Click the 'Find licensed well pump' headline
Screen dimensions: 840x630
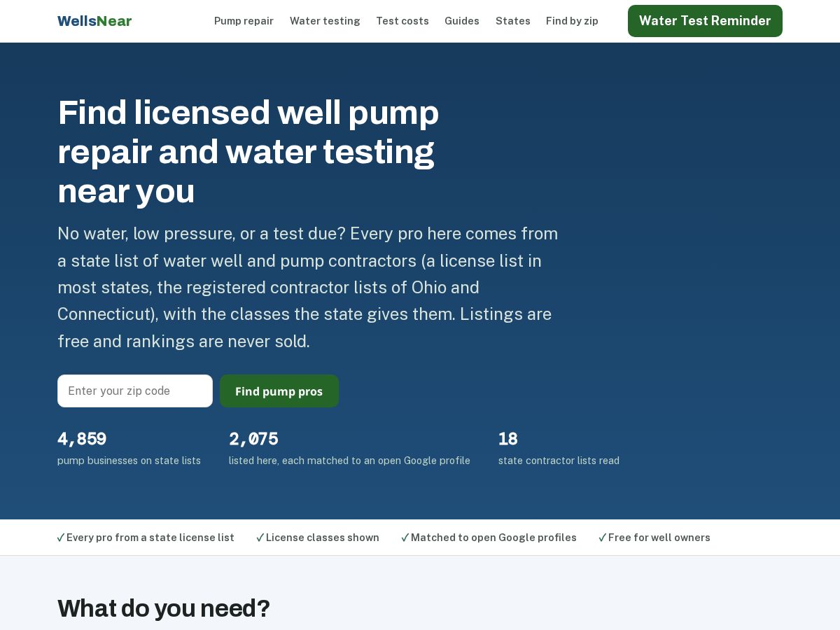point(248,151)
